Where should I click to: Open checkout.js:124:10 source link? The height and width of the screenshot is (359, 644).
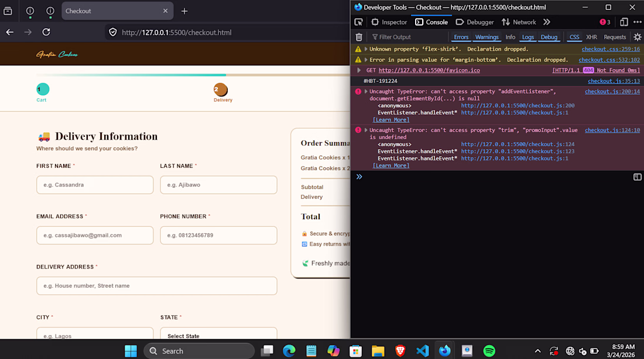(x=612, y=130)
